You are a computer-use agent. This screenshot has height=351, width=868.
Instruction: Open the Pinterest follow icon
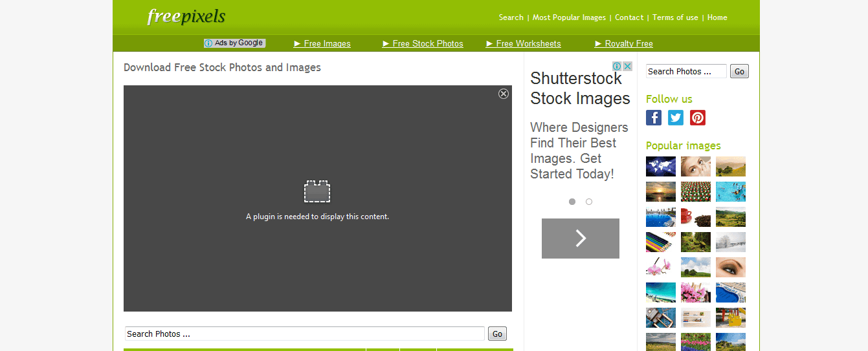698,118
